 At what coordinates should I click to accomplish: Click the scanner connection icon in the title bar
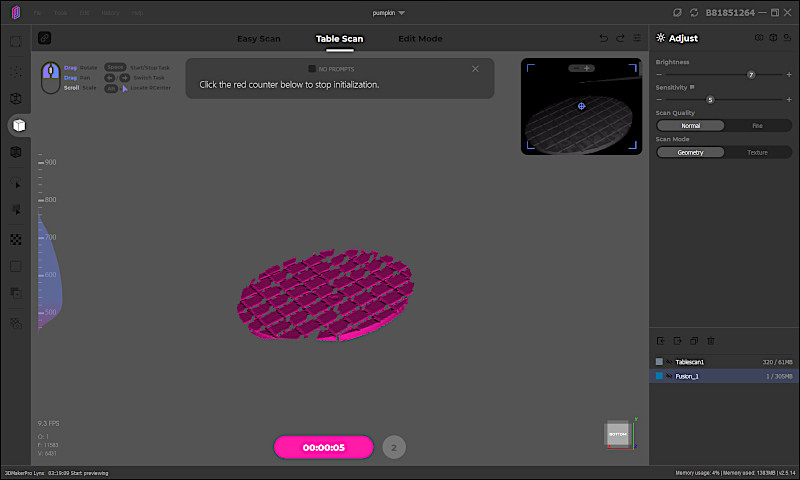pyautogui.click(x=677, y=12)
